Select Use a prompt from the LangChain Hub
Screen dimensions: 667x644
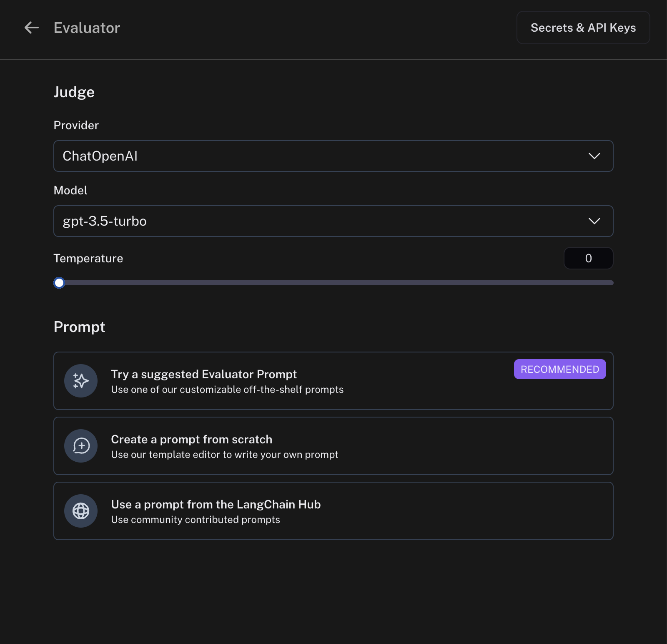pos(216,504)
